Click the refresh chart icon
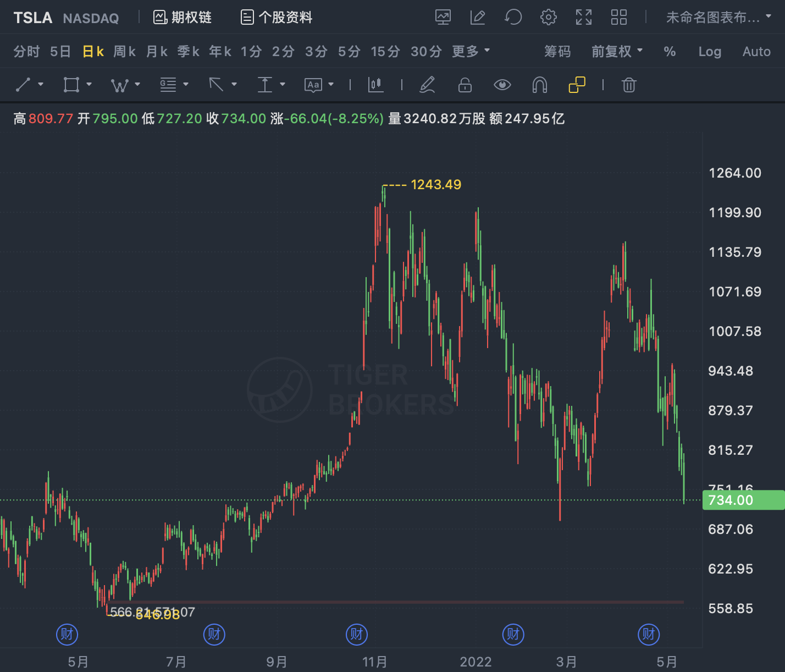 point(513,18)
